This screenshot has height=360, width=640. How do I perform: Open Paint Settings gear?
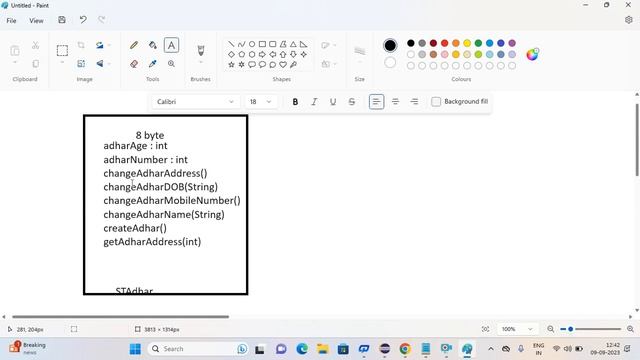pyautogui.click(x=629, y=20)
